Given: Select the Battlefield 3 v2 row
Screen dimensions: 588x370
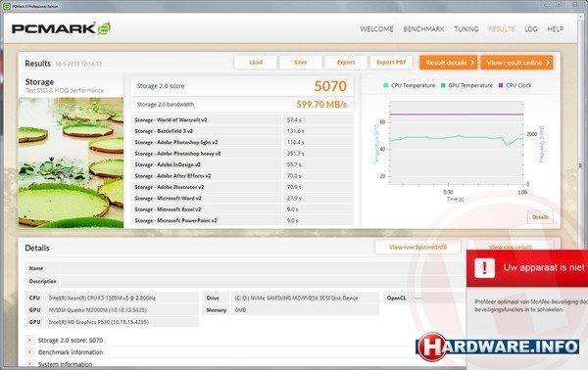Looking at the screenshot, I should pyautogui.click(x=242, y=131).
